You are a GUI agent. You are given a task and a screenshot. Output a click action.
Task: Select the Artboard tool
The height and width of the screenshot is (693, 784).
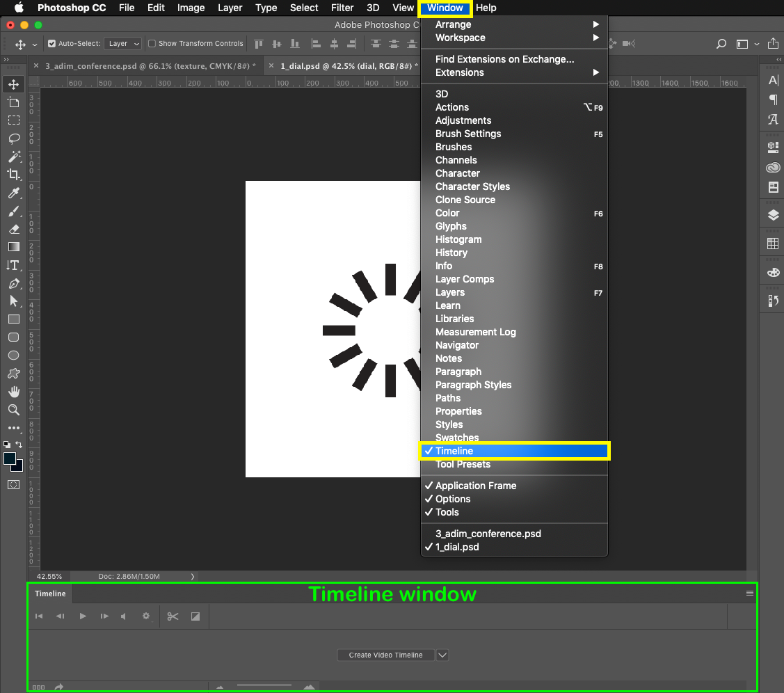(x=13, y=102)
